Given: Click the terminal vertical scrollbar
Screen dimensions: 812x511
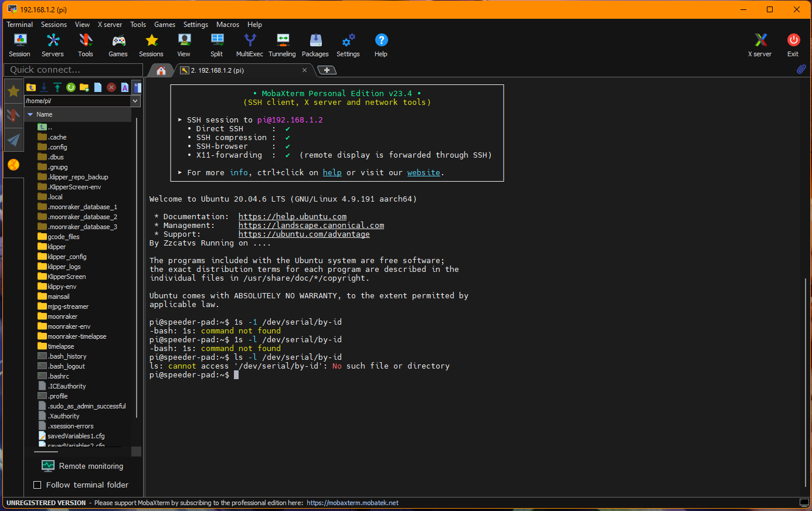Looking at the screenshot, I should click(x=806, y=382).
